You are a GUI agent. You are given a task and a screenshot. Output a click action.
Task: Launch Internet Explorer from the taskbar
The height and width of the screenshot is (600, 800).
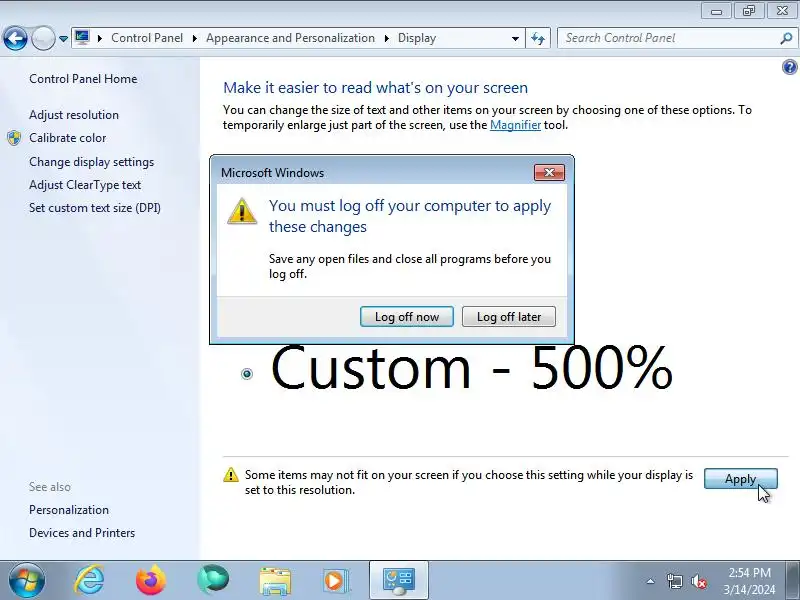tap(89, 580)
